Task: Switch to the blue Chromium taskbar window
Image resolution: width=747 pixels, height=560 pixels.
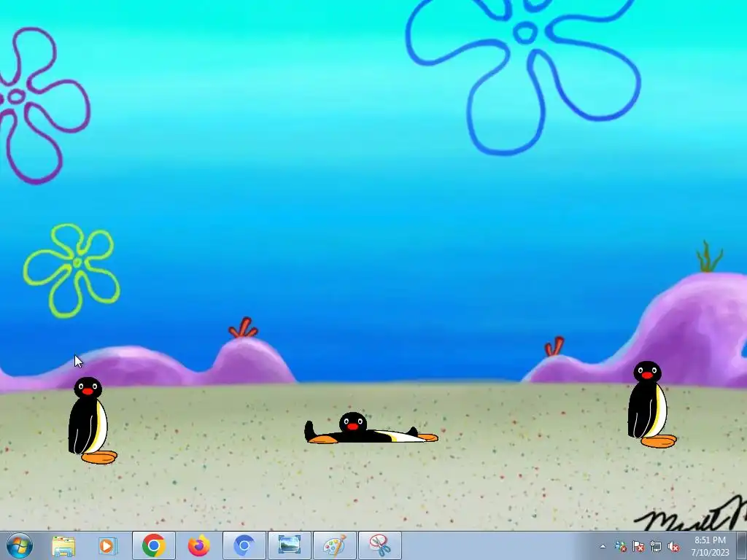Action: pyautogui.click(x=244, y=545)
